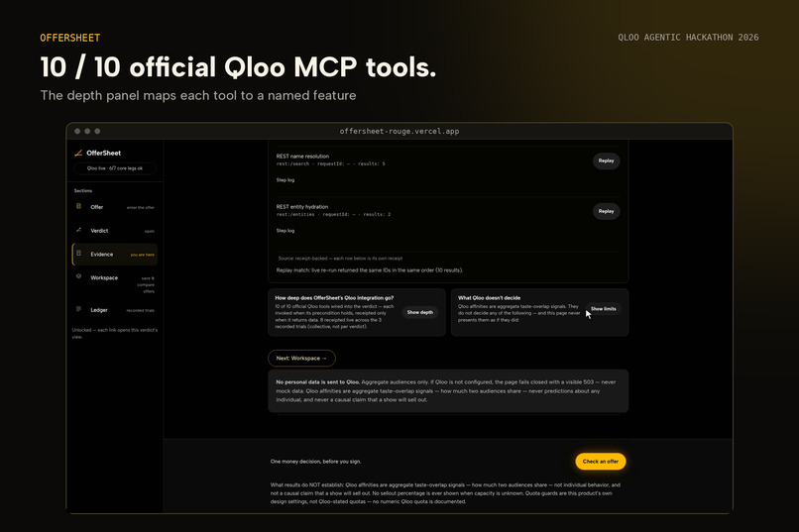Click the Show limits button
The width and height of the screenshot is (799, 532).
pyautogui.click(x=604, y=309)
